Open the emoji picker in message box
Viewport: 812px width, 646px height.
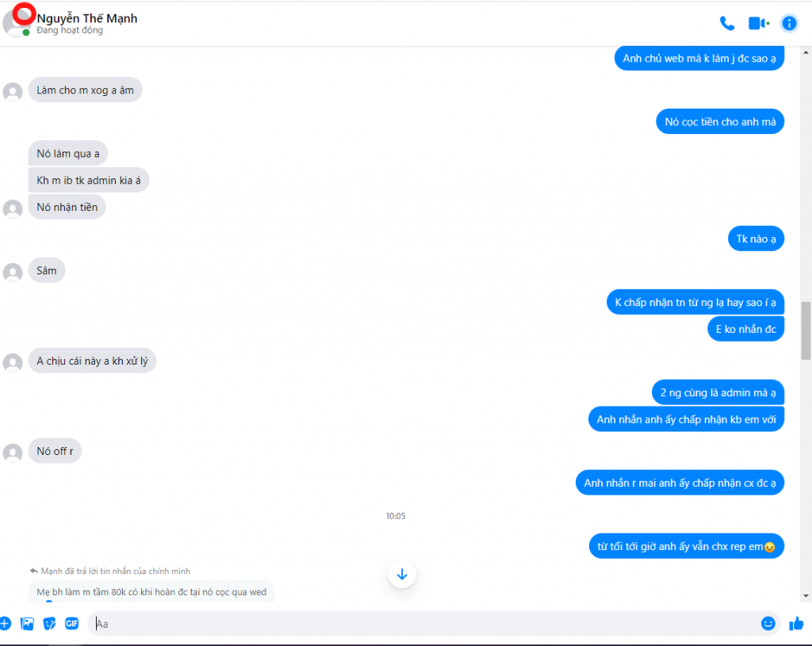[x=768, y=623]
